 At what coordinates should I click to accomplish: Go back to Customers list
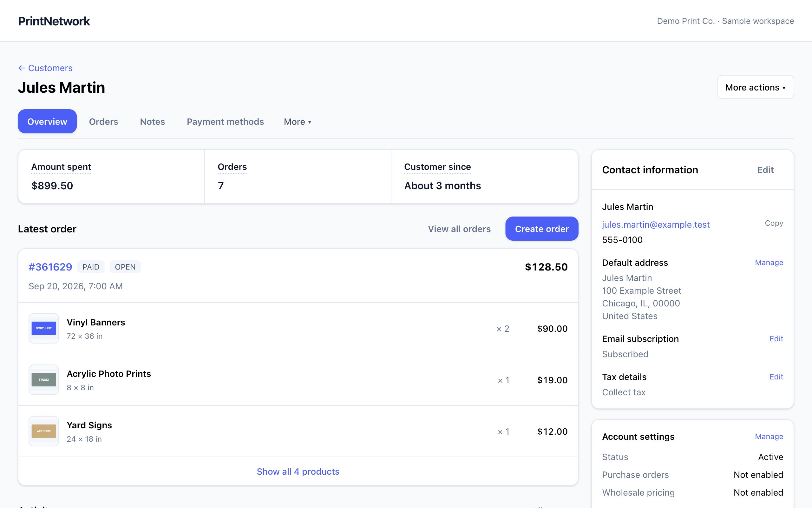(x=45, y=68)
